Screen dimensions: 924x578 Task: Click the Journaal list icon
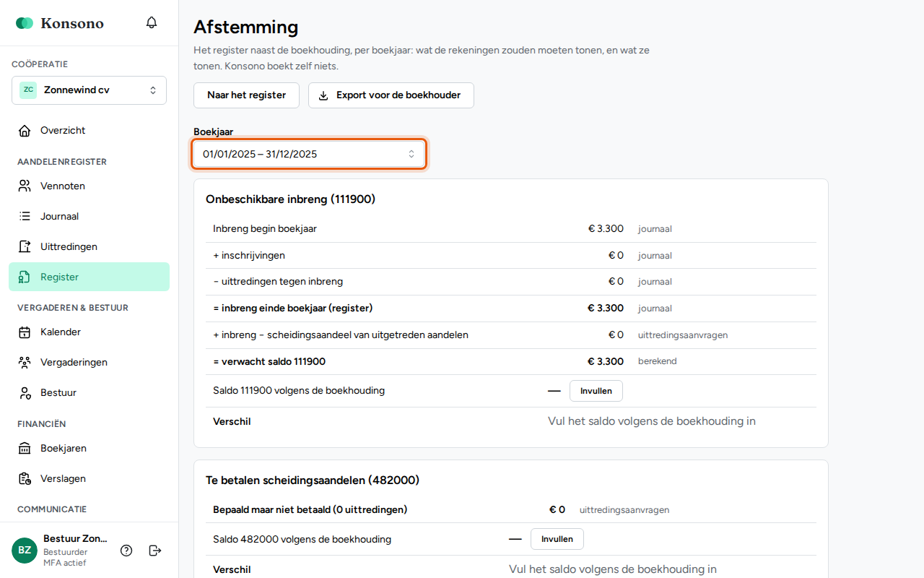(x=25, y=216)
